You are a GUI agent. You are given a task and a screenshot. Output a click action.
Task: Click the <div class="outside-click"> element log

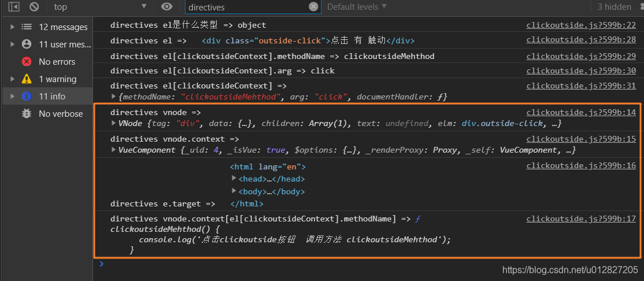(308, 40)
